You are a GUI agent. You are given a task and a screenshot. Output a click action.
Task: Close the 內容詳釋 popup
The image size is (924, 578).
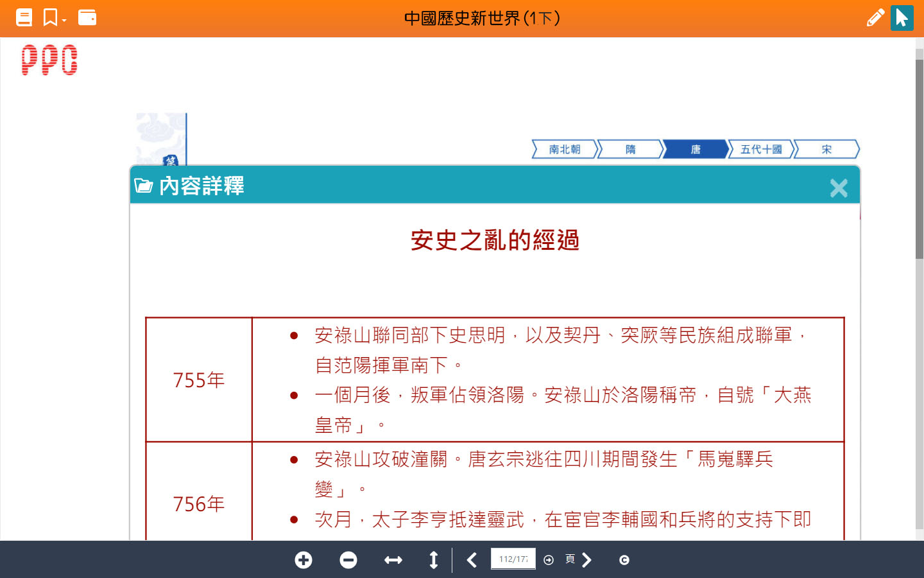pyautogui.click(x=839, y=188)
